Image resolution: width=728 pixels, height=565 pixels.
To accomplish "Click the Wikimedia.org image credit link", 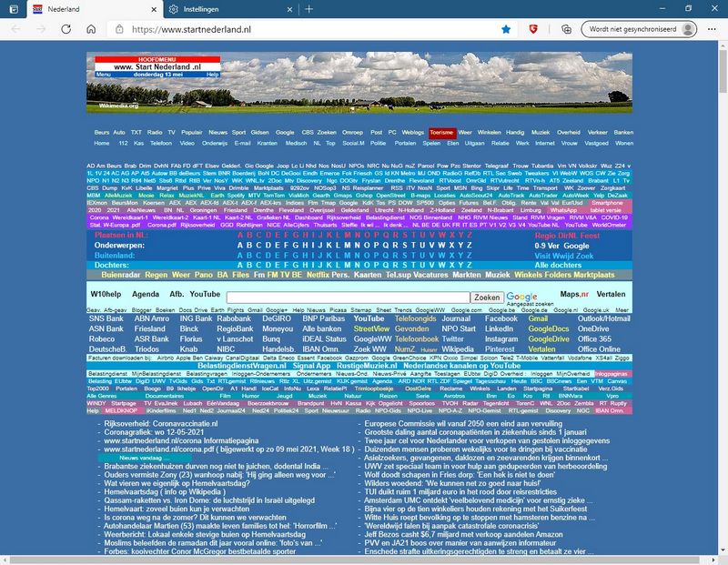I will (118, 106).
